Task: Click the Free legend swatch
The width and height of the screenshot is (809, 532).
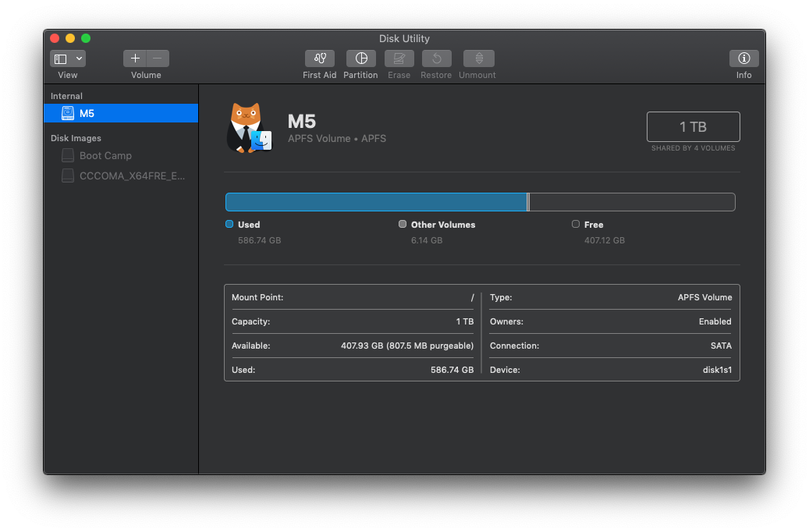Action: click(576, 224)
